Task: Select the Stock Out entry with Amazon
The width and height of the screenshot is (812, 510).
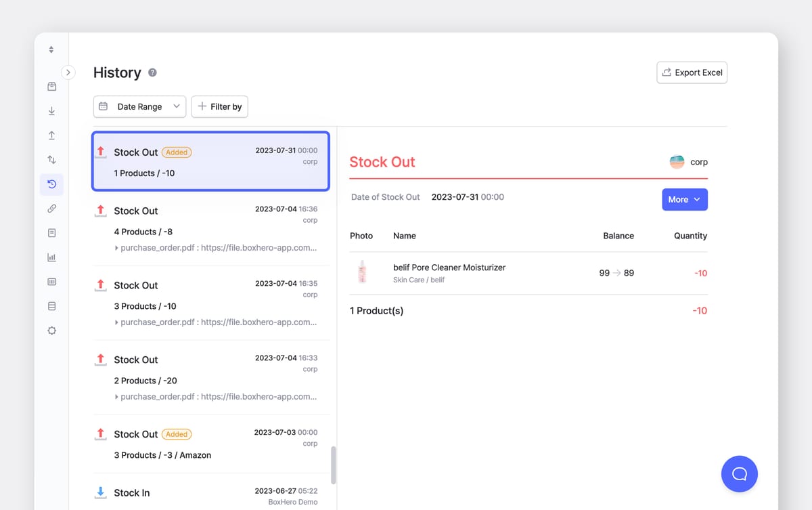Action: coord(210,444)
